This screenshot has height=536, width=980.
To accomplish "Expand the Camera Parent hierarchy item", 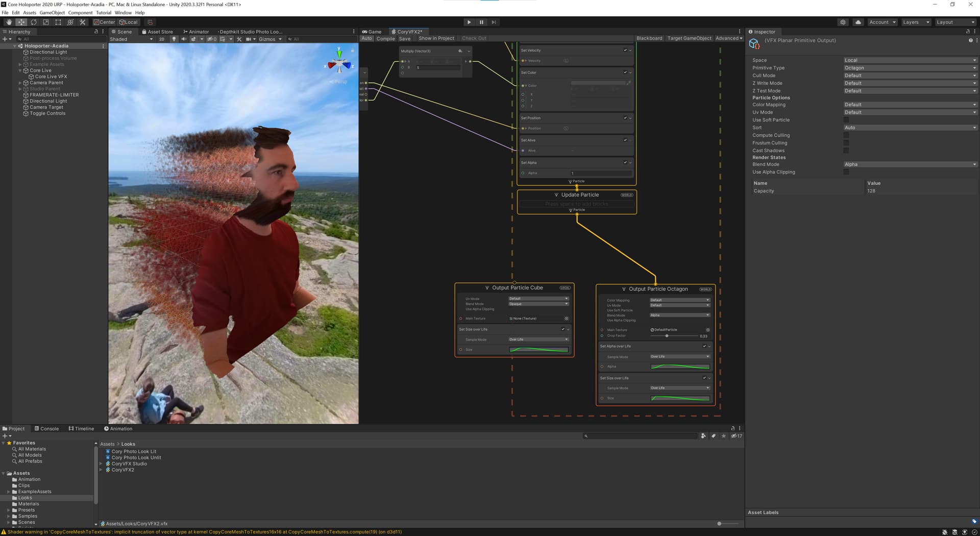I will (20, 83).
